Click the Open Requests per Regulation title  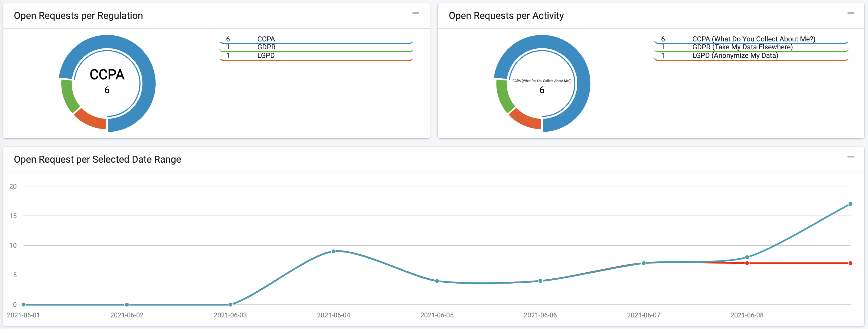[79, 16]
